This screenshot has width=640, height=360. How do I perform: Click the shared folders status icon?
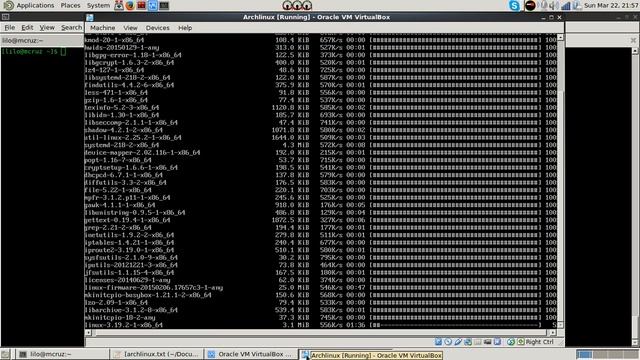click(x=477, y=342)
